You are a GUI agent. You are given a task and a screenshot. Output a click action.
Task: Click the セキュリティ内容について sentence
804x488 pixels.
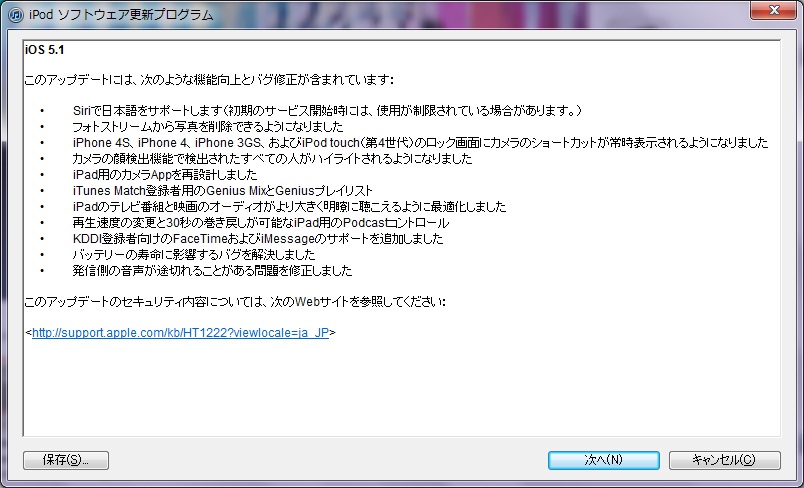click(x=235, y=302)
